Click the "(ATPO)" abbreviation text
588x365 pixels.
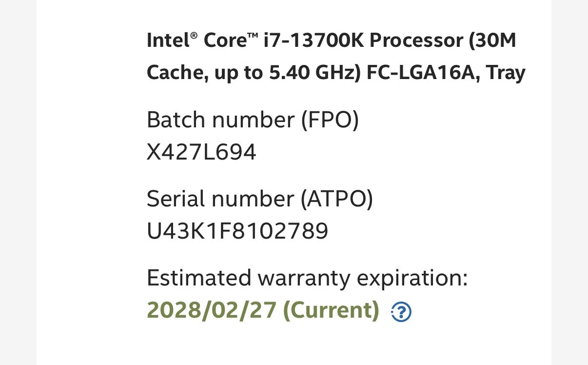(336, 199)
